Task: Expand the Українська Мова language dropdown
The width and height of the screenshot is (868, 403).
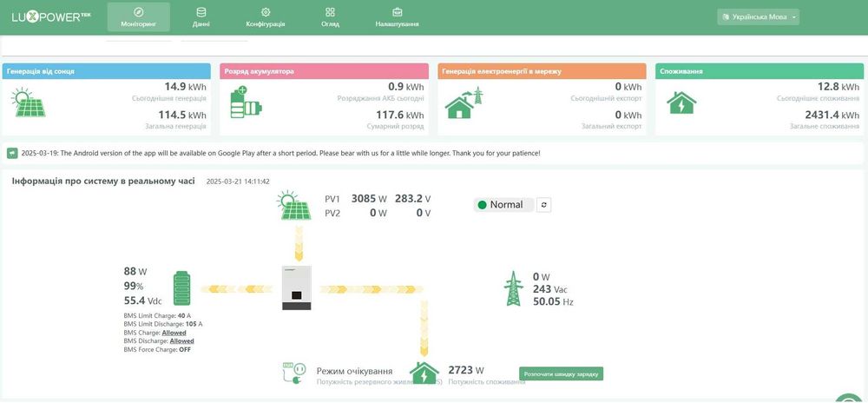Action: click(x=758, y=17)
